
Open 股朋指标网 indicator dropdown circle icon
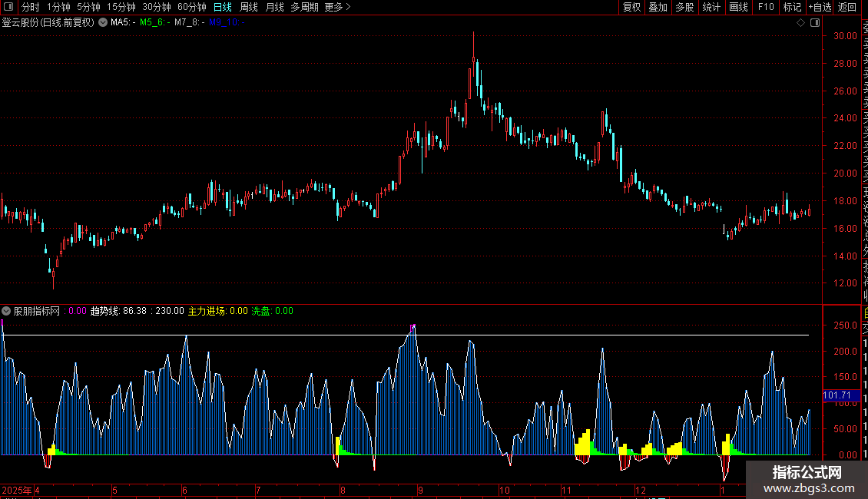tap(6, 311)
